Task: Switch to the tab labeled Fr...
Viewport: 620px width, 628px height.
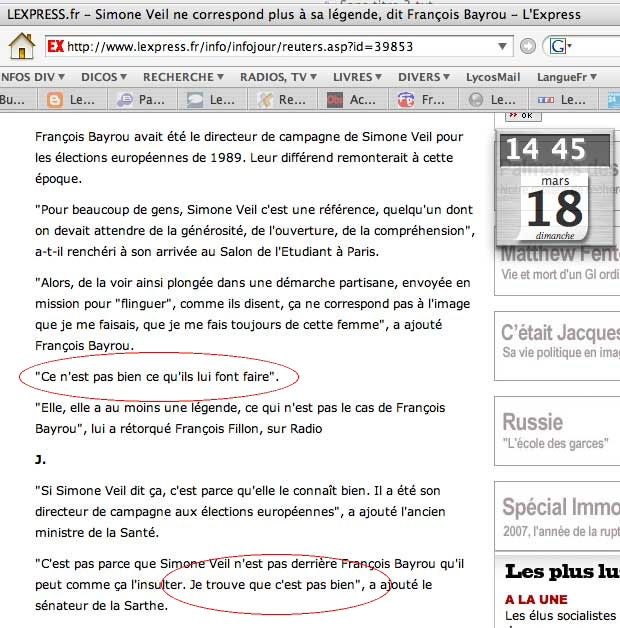Action: 422,100
